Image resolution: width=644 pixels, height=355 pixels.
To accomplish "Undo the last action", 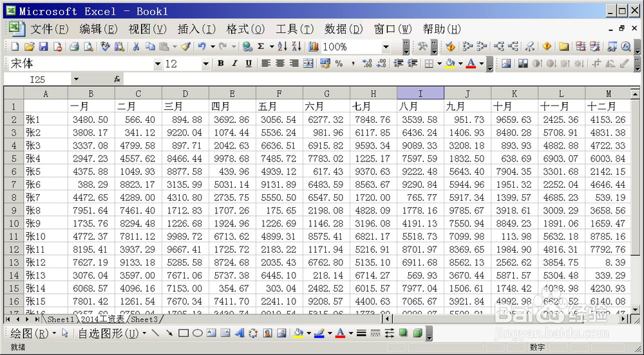I will pyautogui.click(x=202, y=47).
